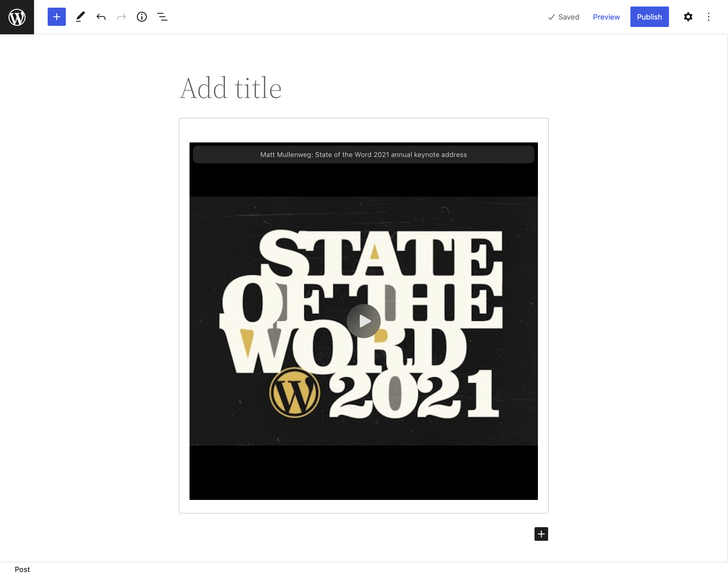
Task: Click the WordPress logo icon
Action: (16, 16)
